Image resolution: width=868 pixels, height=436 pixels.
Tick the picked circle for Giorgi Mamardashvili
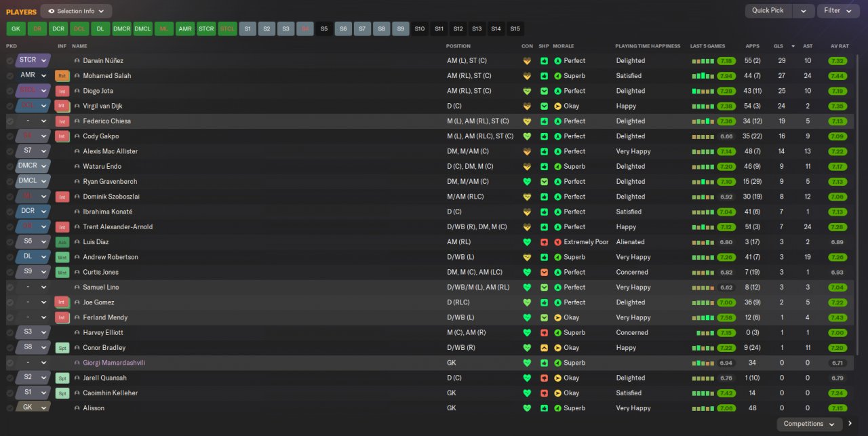click(10, 363)
